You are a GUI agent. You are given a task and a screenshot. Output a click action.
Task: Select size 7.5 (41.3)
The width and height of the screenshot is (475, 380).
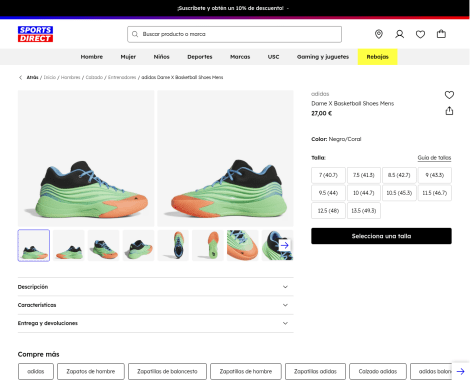pos(364,175)
